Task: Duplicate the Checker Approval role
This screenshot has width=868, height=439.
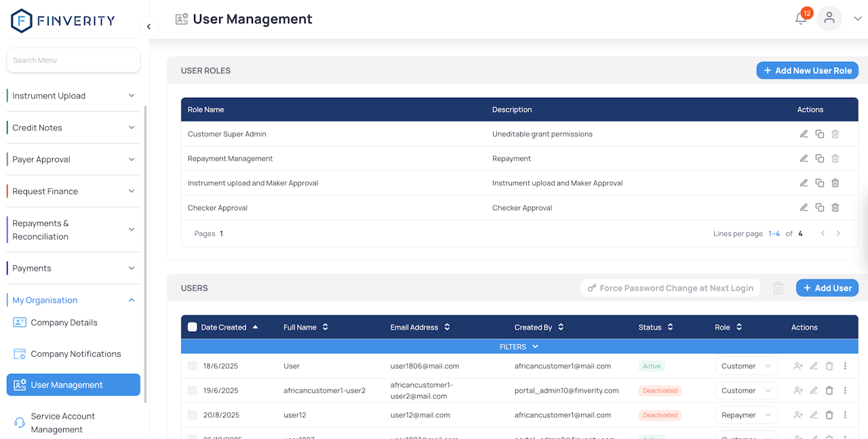Action: click(819, 208)
